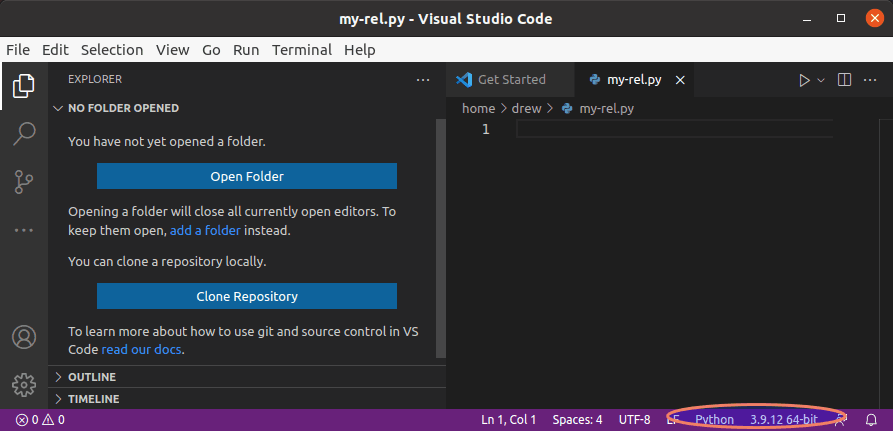The width and height of the screenshot is (893, 431).
Task: Show additional views ellipsis in activity bar
Action: pyautogui.click(x=23, y=230)
